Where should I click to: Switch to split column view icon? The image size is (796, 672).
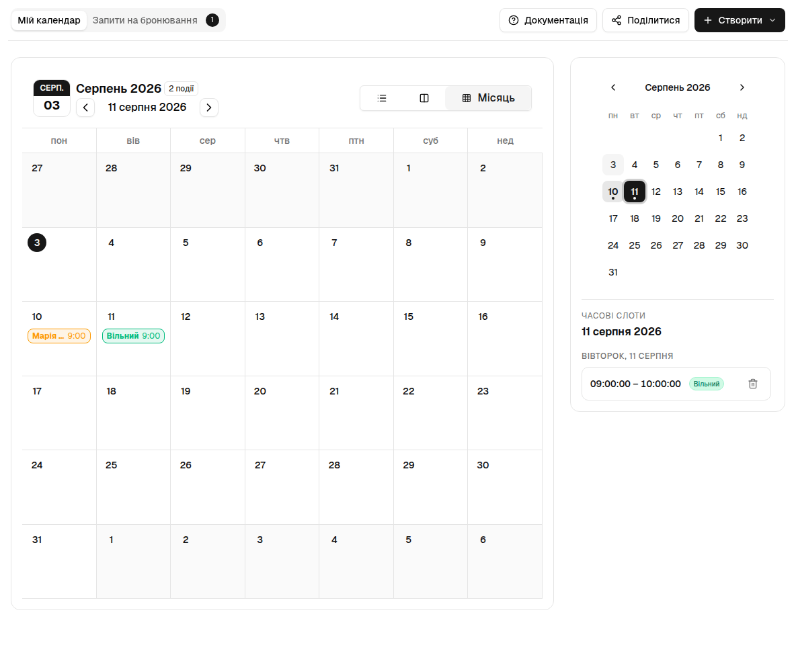tap(424, 98)
